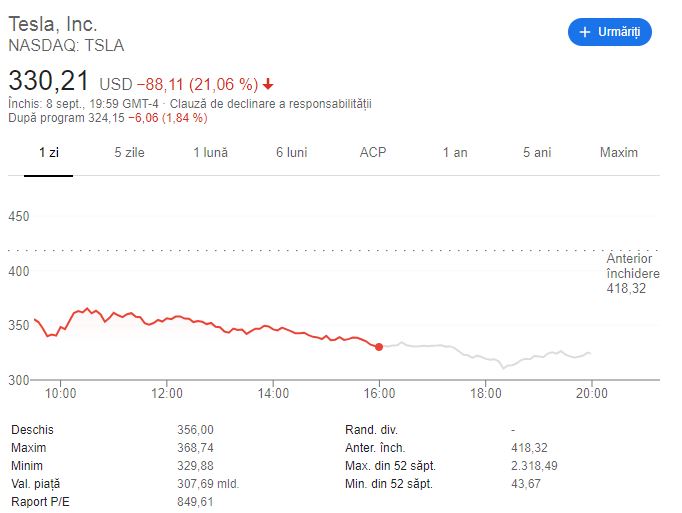Select the ACP range tab
This screenshot has width=682, height=513.
(x=373, y=152)
